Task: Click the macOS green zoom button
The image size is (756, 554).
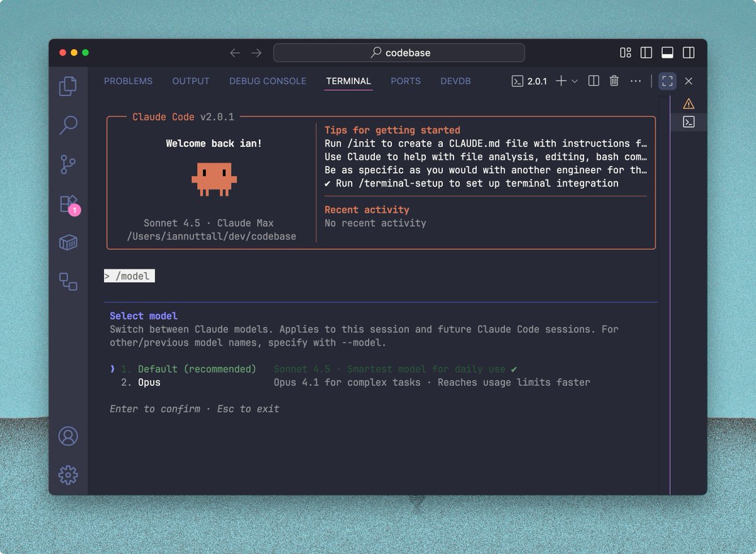Action: click(x=86, y=53)
